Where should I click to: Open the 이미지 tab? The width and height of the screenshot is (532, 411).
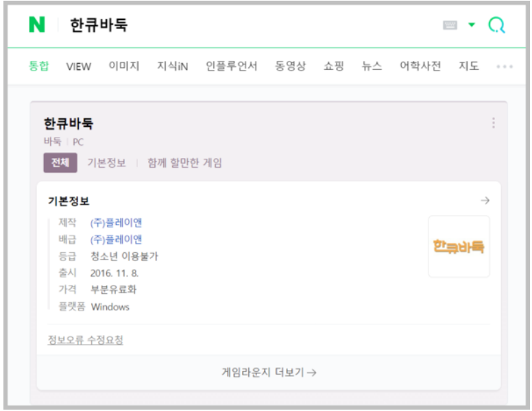click(124, 66)
